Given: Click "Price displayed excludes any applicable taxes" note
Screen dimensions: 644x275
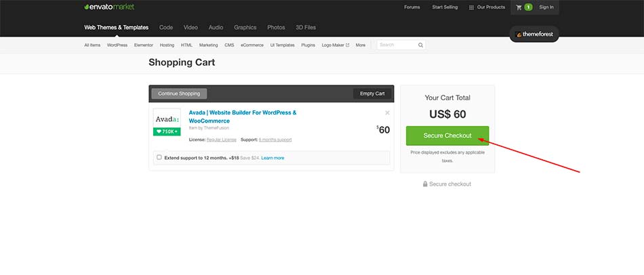Looking at the screenshot, I should click(x=447, y=156).
